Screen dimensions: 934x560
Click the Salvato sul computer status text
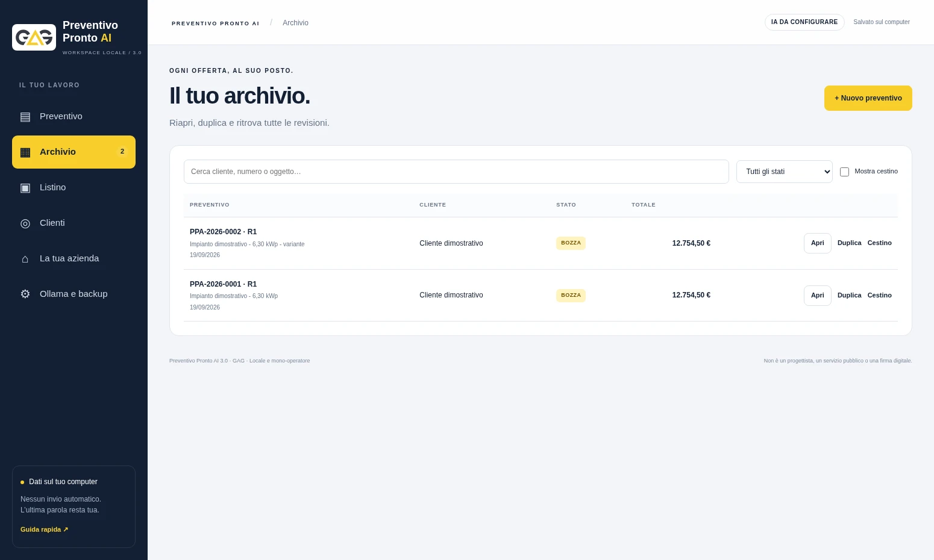(x=882, y=22)
